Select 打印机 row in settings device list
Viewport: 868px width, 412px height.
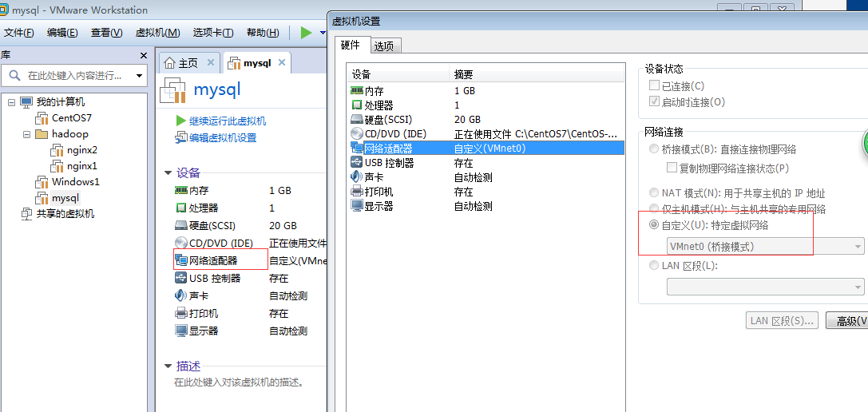[x=486, y=192]
